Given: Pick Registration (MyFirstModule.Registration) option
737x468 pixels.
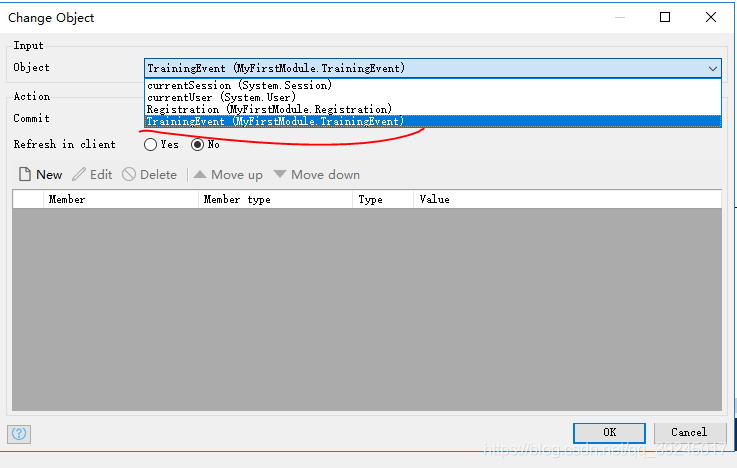Looking at the screenshot, I should pos(268,109).
